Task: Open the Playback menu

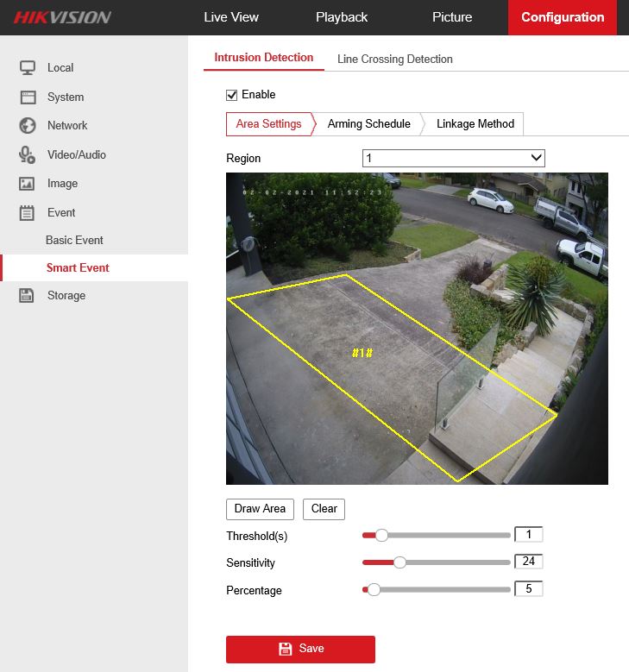Action: [341, 17]
